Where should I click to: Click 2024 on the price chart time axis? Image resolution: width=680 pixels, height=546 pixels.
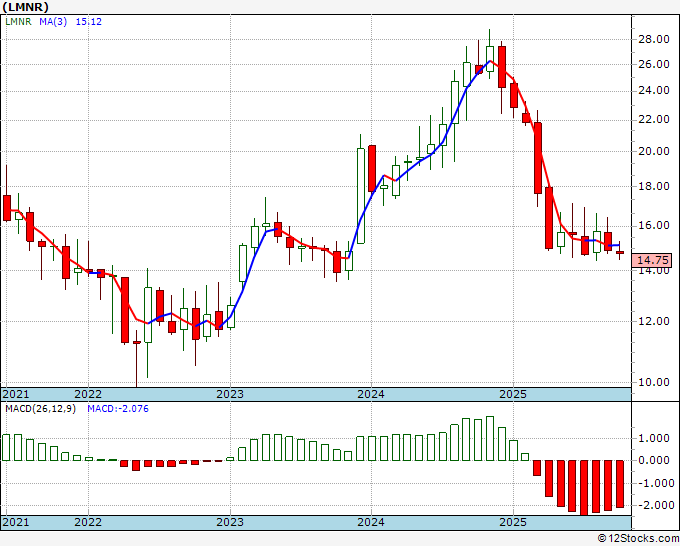[x=371, y=394]
